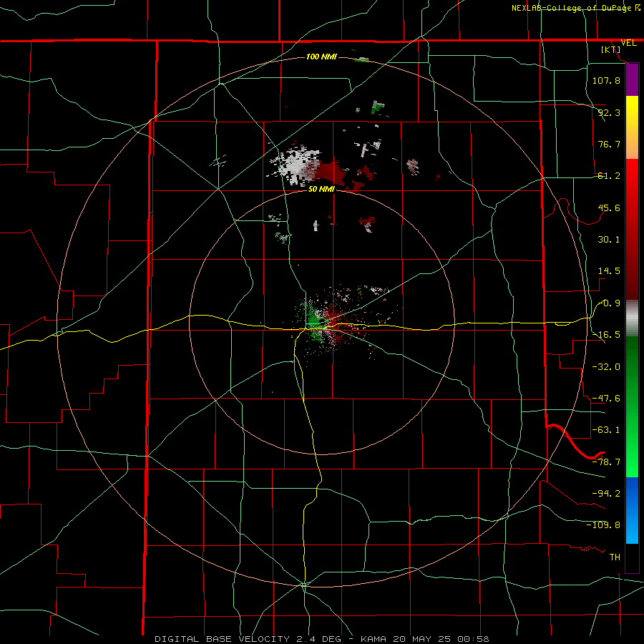Image resolution: width=644 pixels, height=644 pixels.
Task: Click the 45.6 legend value
Action: pyautogui.click(x=609, y=208)
